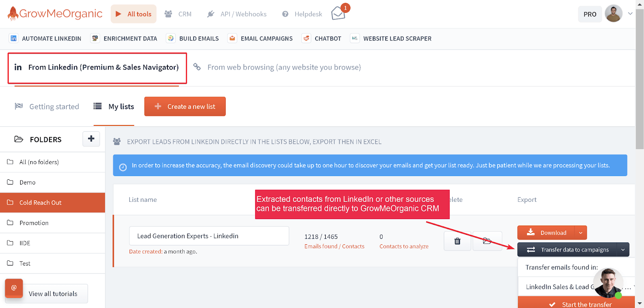Open Email Campaigns tool

point(260,39)
